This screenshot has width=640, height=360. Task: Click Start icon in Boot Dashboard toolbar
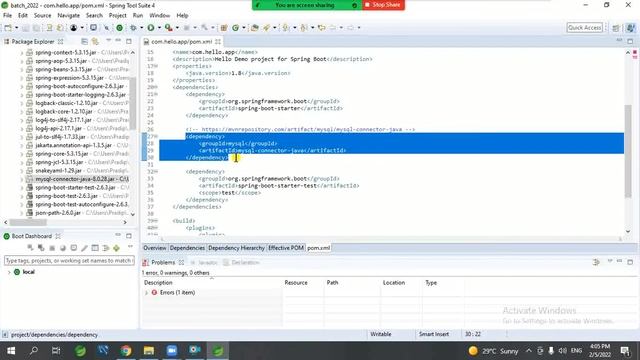coord(30,248)
